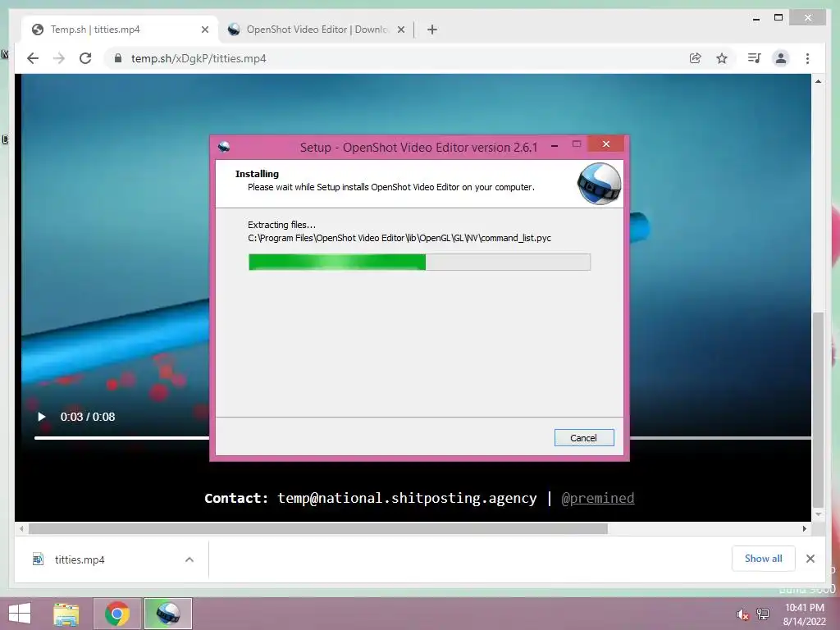Minimize the OpenShot setup window
The image size is (840, 630).
[x=555, y=145]
